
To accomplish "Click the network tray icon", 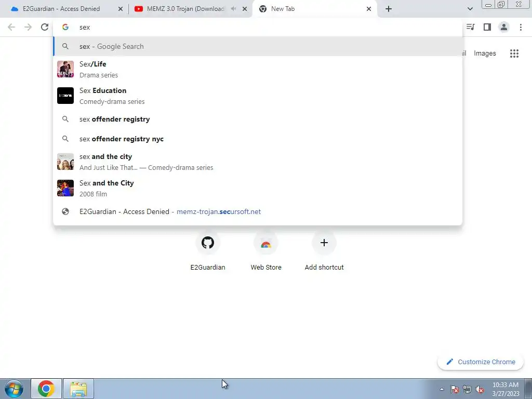I will [x=467, y=389].
